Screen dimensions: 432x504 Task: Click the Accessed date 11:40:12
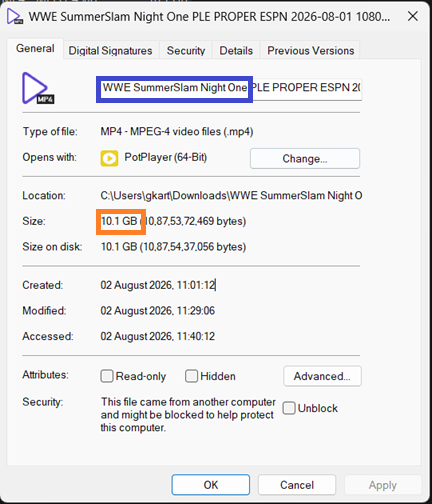pos(158,336)
